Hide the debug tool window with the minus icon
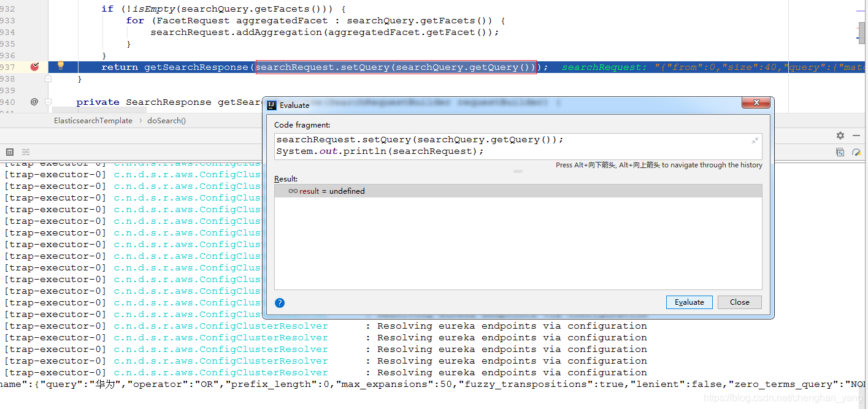This screenshot has width=868, height=409. tap(856, 136)
